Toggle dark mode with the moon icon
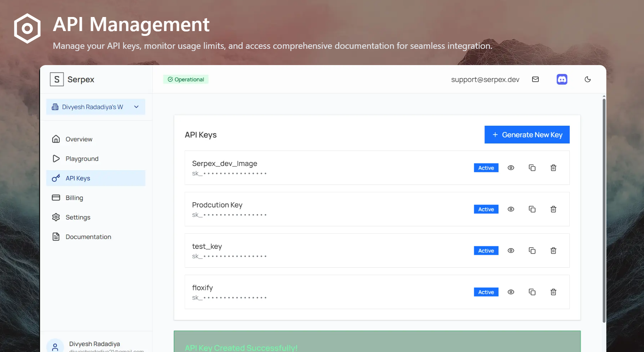 588,79
